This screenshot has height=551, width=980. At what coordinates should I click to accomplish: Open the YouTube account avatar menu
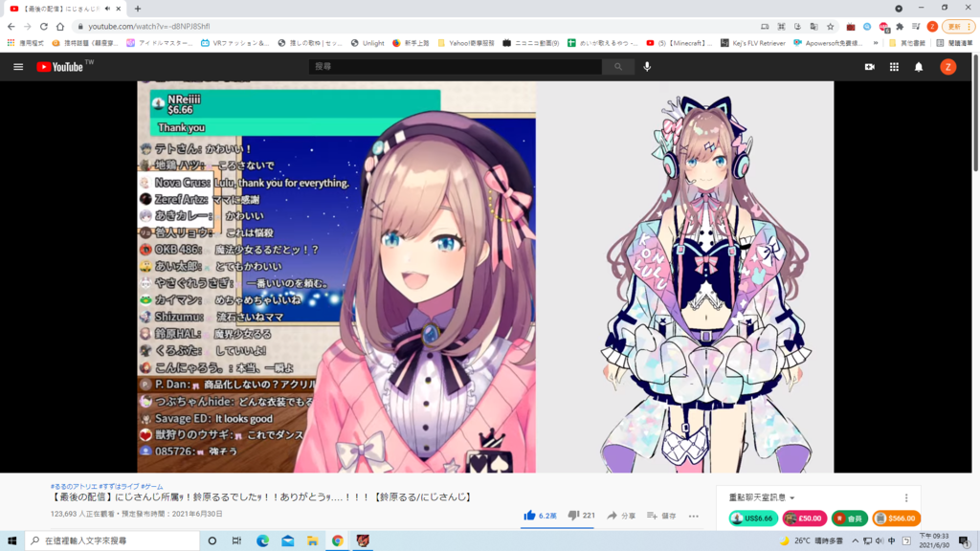click(x=948, y=67)
